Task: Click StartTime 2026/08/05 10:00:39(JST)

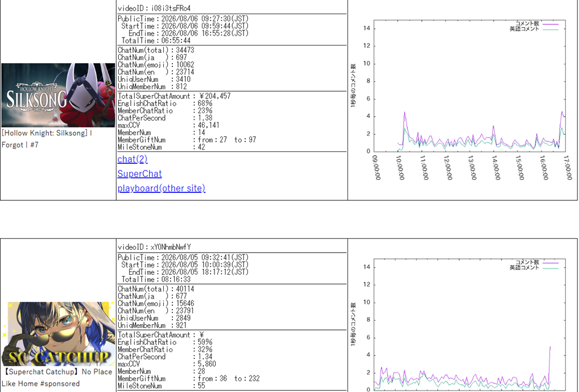Action: (185, 265)
